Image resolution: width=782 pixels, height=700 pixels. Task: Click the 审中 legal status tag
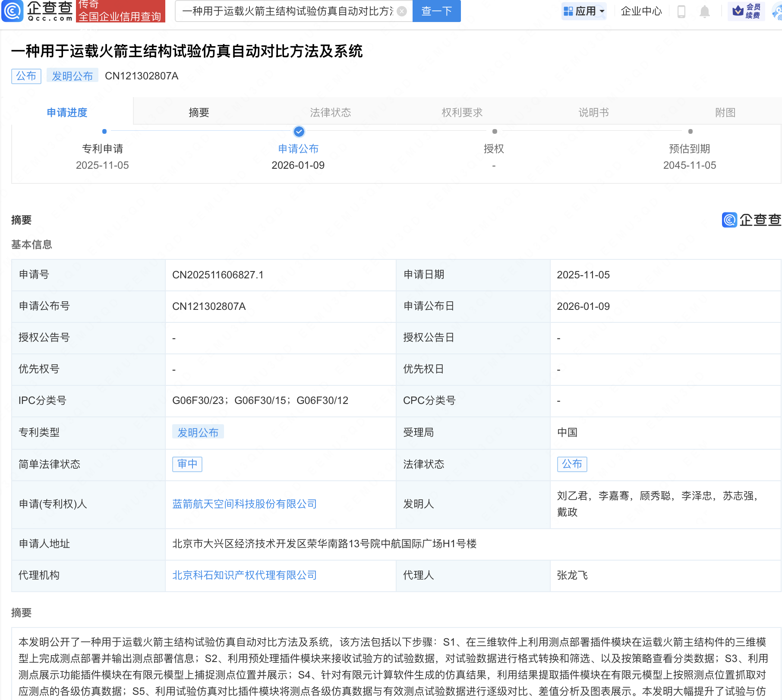coord(187,464)
